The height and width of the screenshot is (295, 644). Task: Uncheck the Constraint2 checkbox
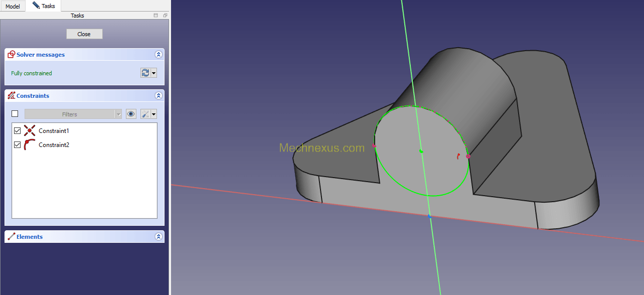pos(18,145)
